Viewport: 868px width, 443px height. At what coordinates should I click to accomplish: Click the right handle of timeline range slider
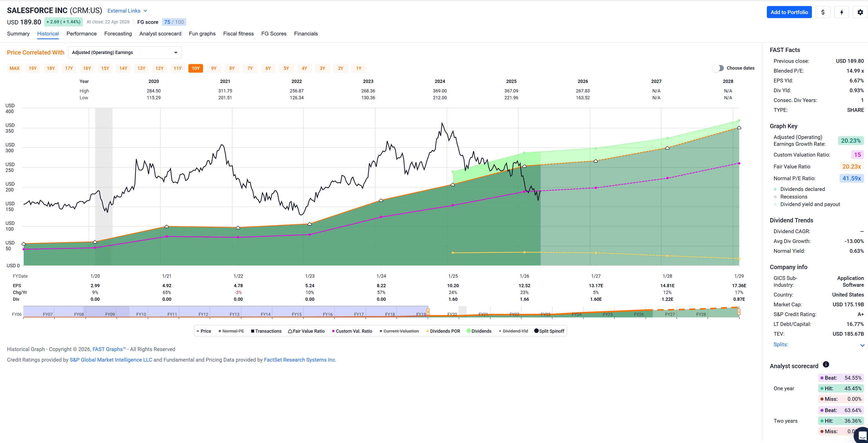739,312
